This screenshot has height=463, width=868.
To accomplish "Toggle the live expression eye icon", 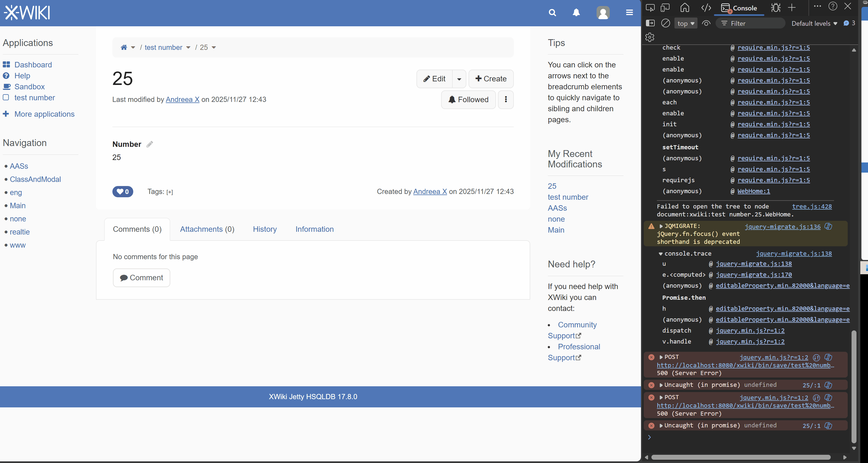I will [x=706, y=23].
